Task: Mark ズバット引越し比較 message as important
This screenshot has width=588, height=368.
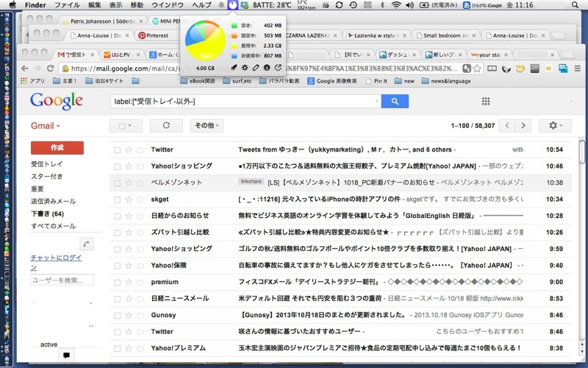Action: 140,233
